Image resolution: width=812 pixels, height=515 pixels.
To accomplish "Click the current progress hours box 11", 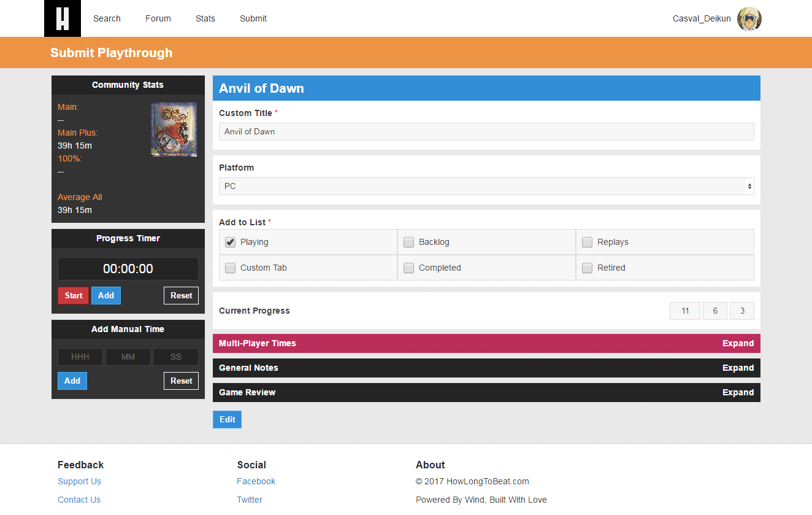I will [685, 311].
